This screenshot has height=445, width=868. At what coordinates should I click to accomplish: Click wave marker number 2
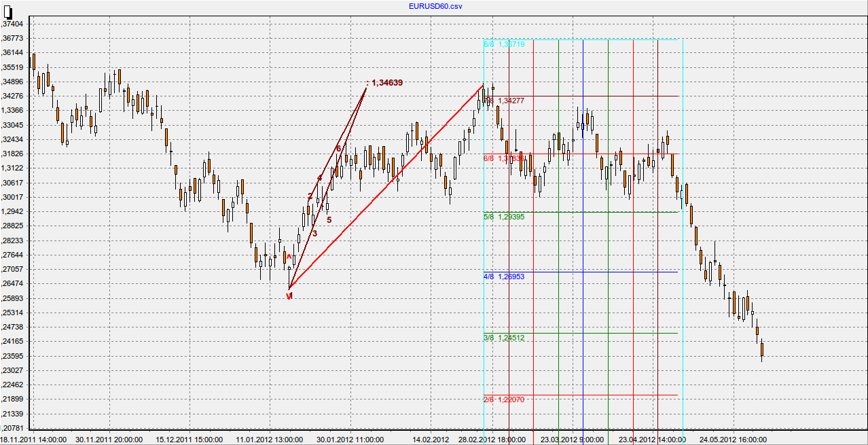pos(310,196)
